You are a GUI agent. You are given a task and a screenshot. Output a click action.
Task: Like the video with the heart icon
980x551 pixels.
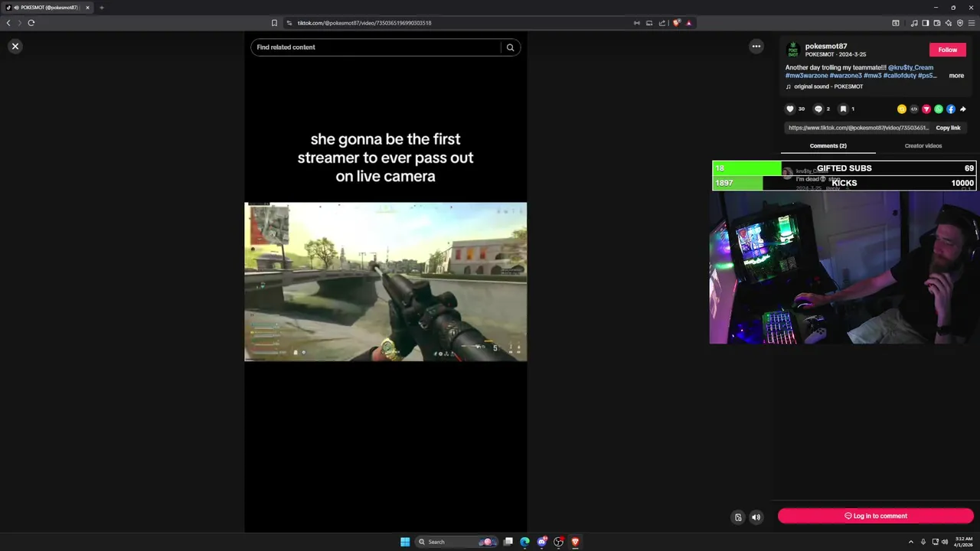pyautogui.click(x=790, y=109)
